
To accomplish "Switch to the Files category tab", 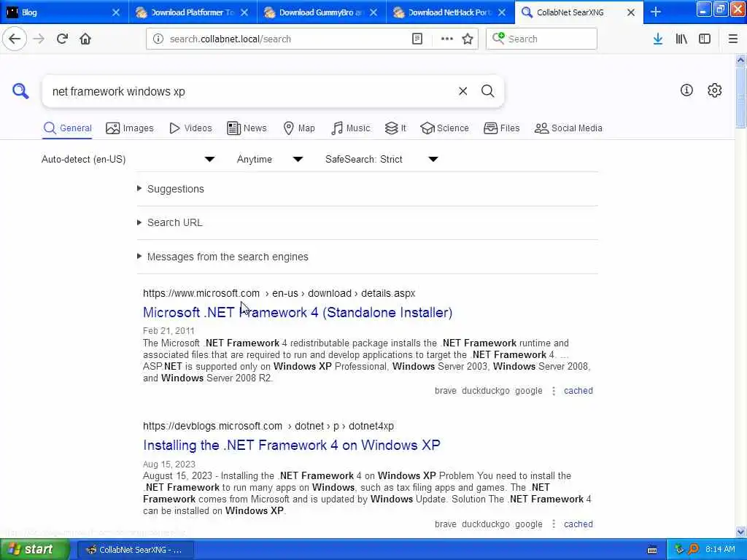I will coord(501,128).
